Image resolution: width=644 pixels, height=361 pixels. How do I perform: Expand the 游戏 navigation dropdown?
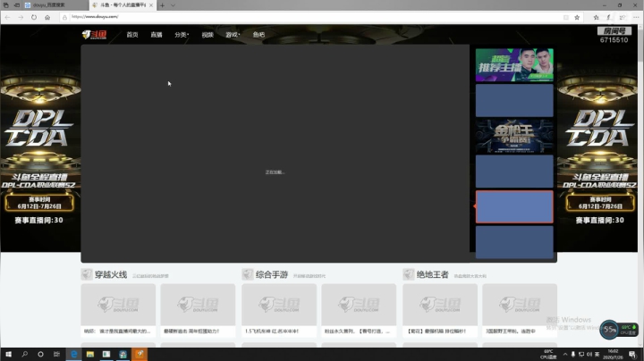(233, 35)
